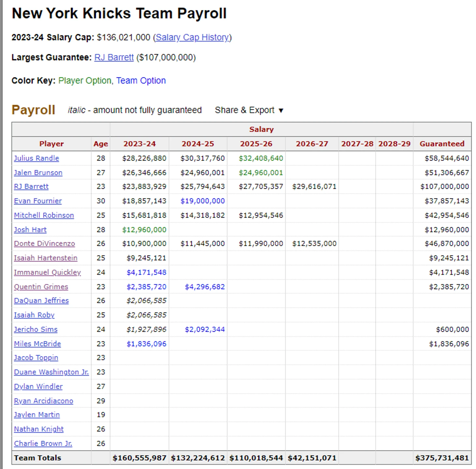The width and height of the screenshot is (476, 469).
Task: Select the $132,224,612 2024-25 total cell
Action: pos(198,458)
